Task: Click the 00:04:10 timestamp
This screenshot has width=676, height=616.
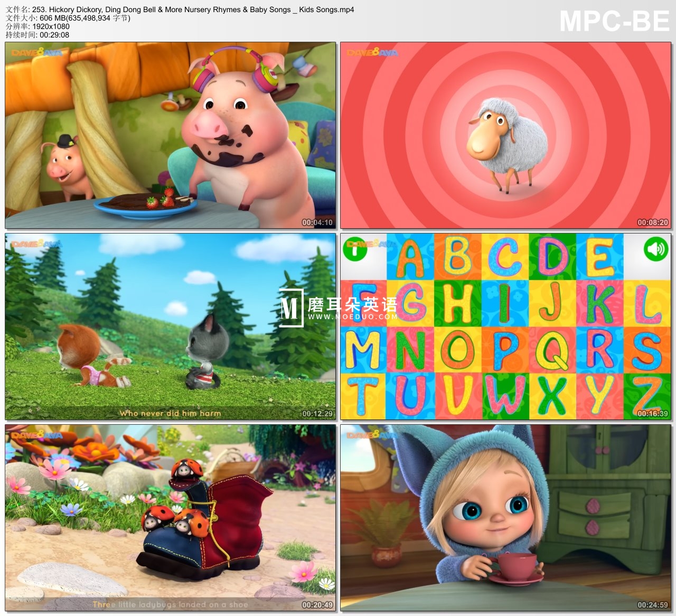Action: pyautogui.click(x=317, y=222)
